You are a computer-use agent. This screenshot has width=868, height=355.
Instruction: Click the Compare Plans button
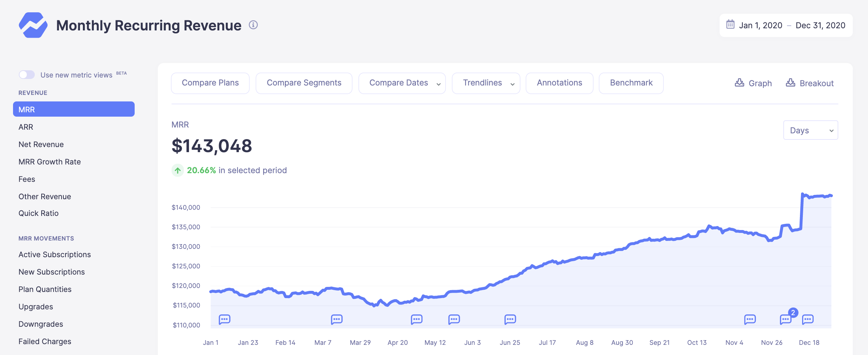[210, 83]
